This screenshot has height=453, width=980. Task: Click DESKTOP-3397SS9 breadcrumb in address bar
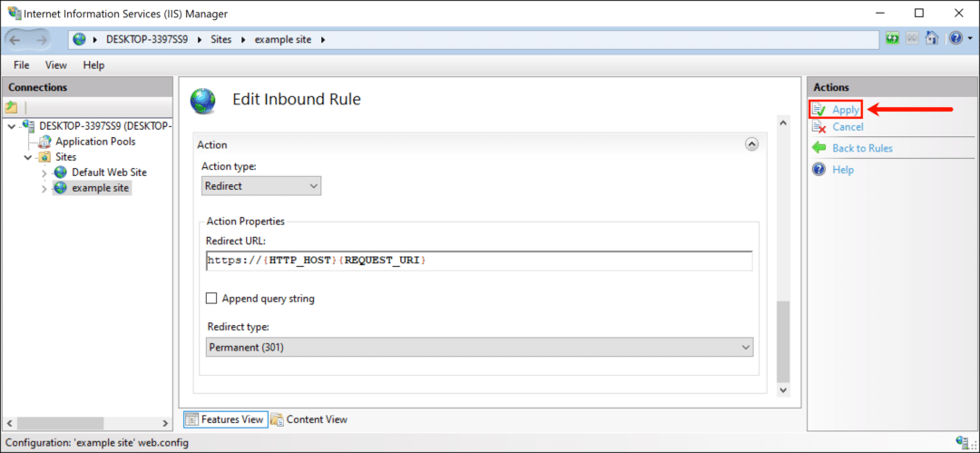147,39
